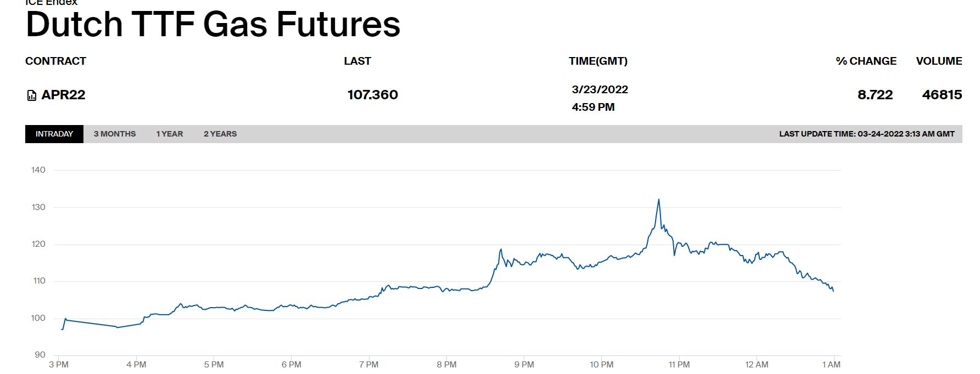Click the % CHANGE column header
Viewport: 980px width, 374px height.
pos(866,61)
